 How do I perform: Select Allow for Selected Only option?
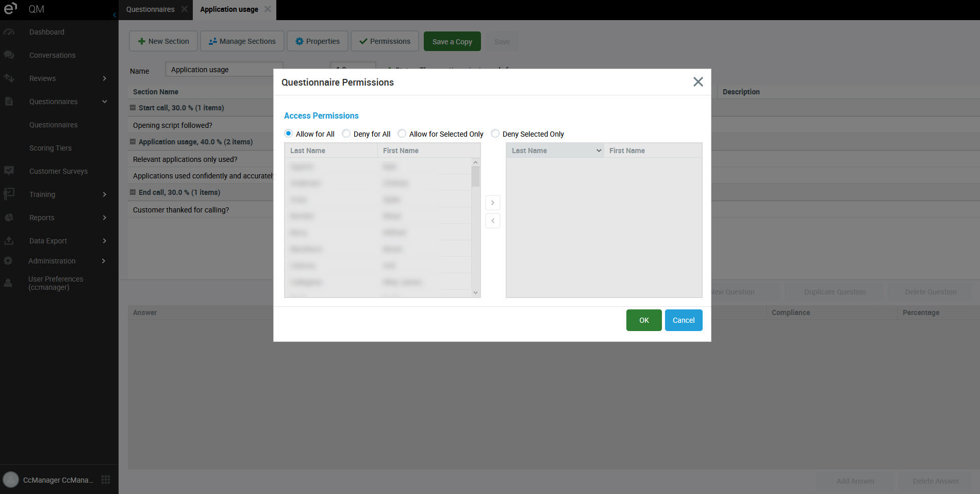click(x=402, y=134)
